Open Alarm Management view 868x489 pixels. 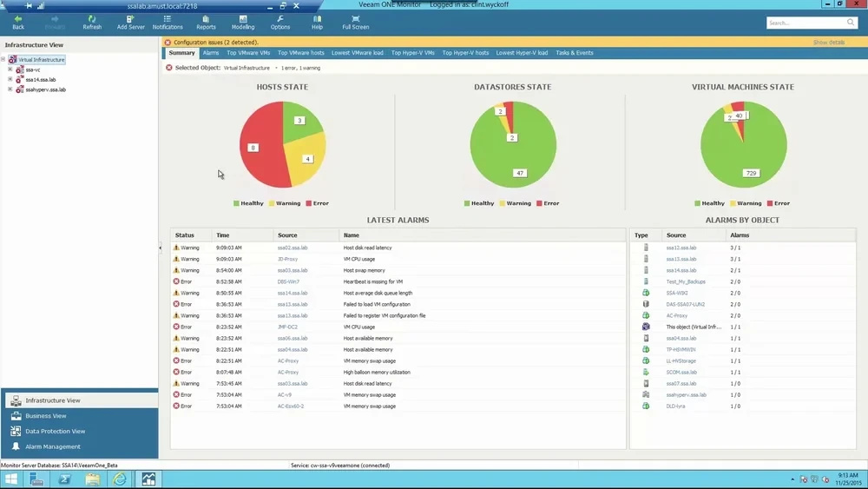point(80,447)
